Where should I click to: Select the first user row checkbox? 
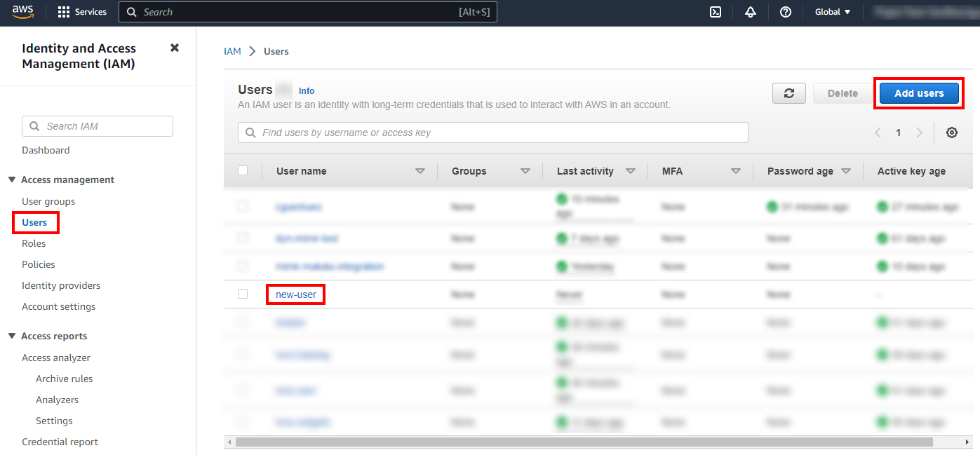coord(243,206)
